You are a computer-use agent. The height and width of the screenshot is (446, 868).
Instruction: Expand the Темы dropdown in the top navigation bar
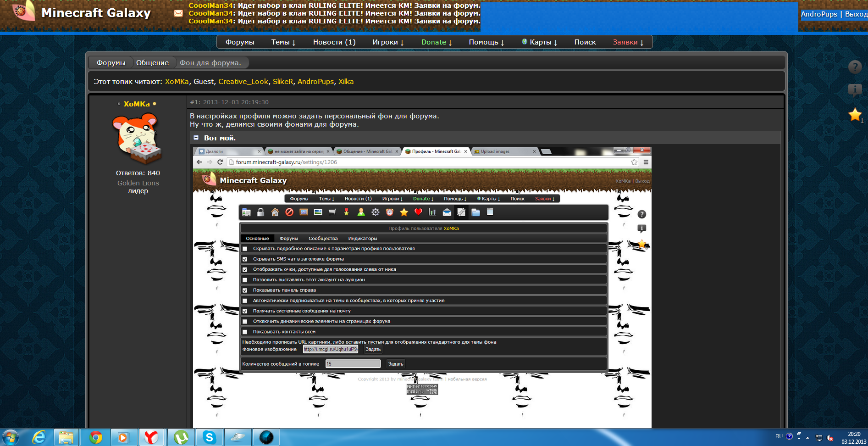[283, 42]
